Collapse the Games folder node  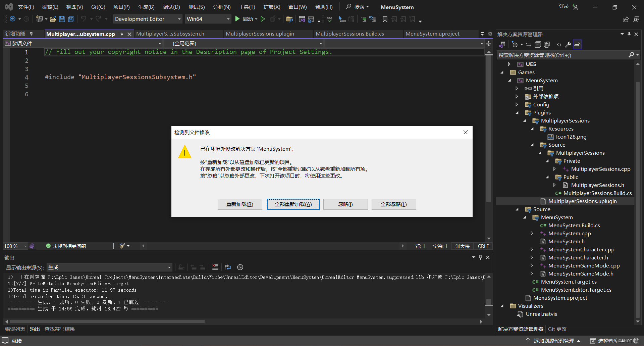click(502, 72)
